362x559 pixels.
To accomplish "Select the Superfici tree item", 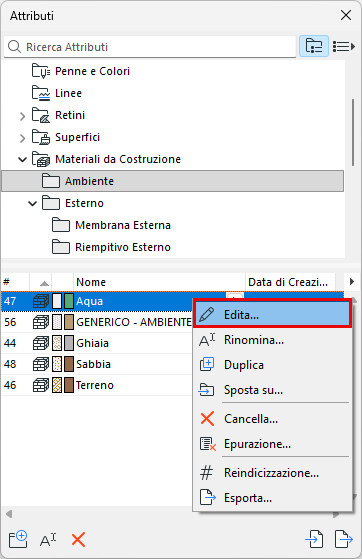I will [x=77, y=137].
